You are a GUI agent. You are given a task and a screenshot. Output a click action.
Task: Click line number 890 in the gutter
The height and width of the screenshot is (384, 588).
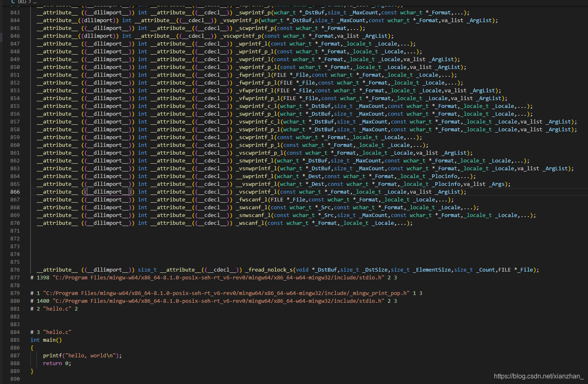tap(15, 379)
